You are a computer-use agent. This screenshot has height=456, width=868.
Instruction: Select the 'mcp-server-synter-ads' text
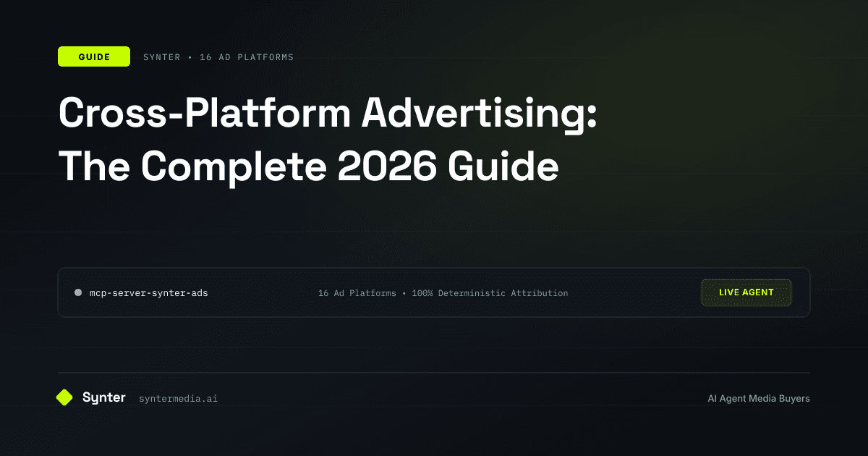(x=149, y=293)
